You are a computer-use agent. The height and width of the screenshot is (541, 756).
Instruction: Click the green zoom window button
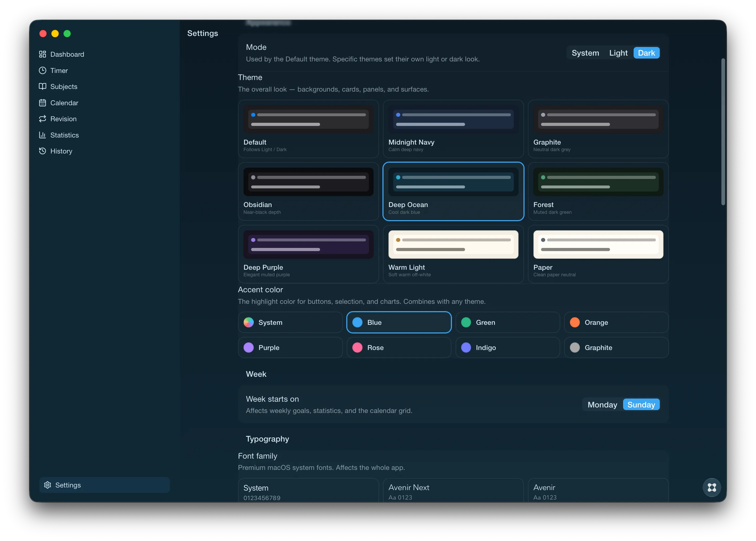point(67,33)
